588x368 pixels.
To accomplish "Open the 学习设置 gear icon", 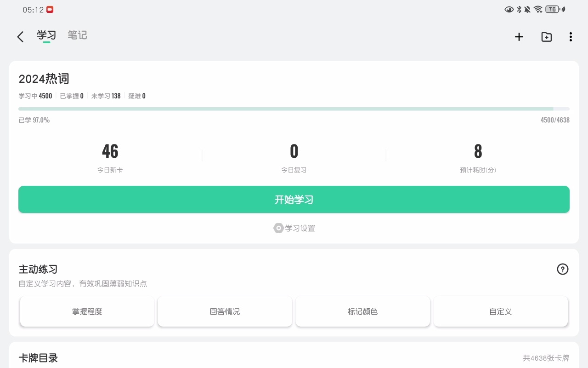I will tap(278, 228).
